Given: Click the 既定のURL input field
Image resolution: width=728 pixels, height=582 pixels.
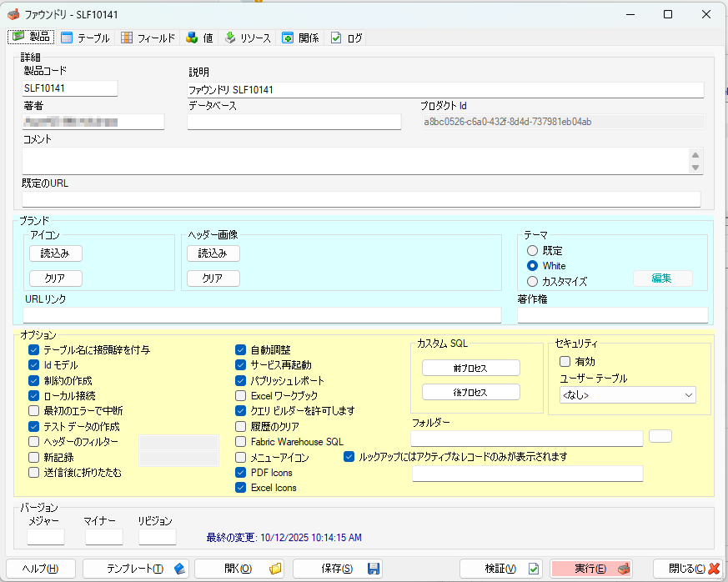Looking at the screenshot, I should point(361,199).
